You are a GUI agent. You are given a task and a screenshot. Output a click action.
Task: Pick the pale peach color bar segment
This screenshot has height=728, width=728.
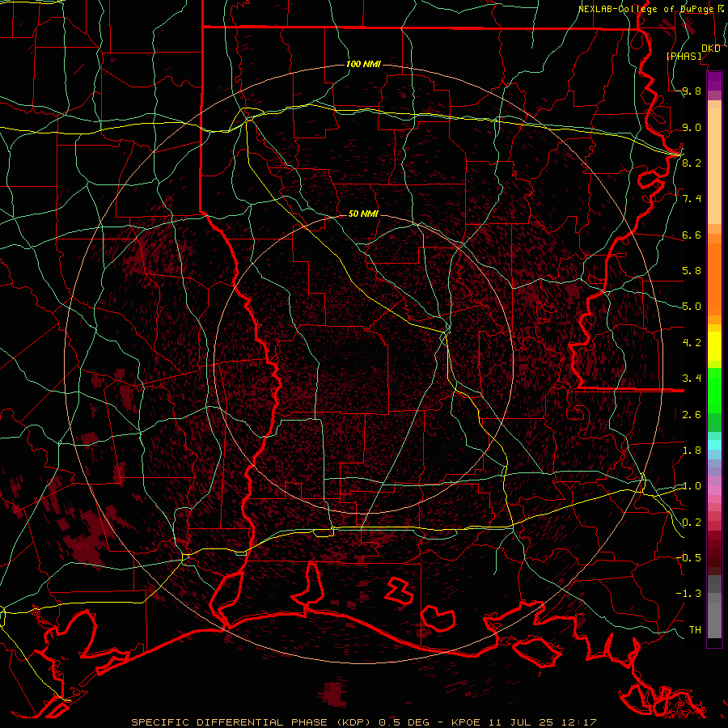[x=714, y=166]
